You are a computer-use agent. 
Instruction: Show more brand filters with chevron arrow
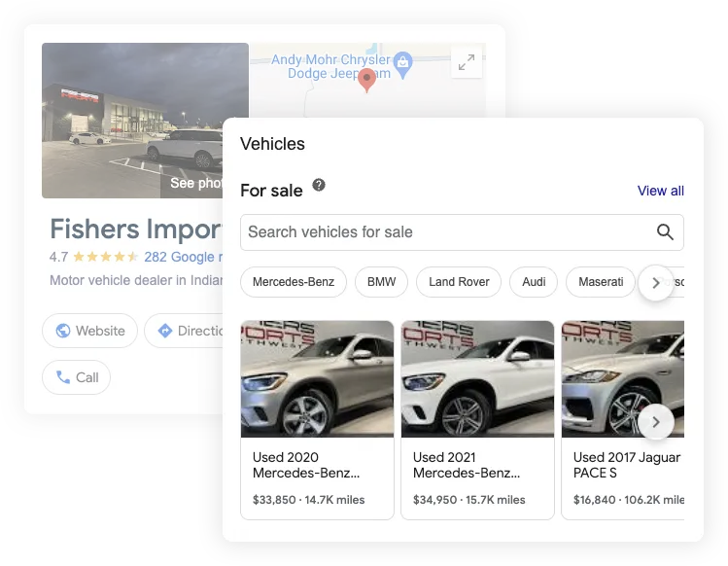655,283
